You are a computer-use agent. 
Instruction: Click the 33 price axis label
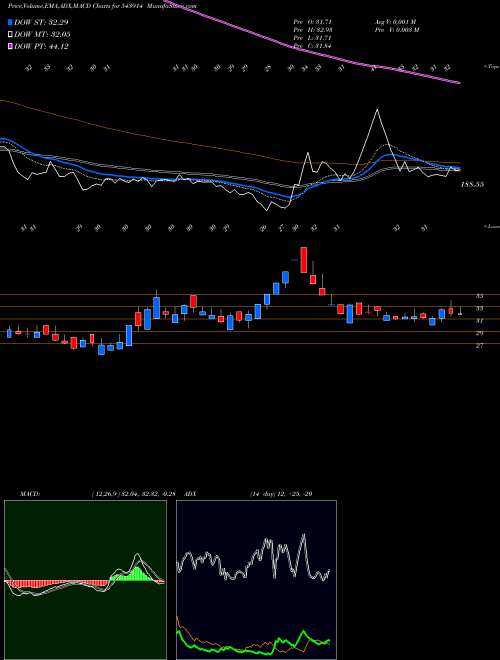click(479, 309)
